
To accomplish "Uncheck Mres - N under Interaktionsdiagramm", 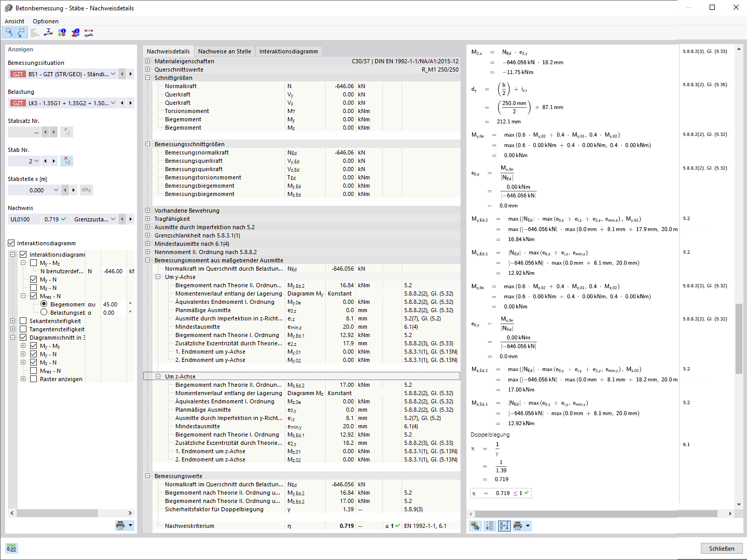I will tap(33, 296).
